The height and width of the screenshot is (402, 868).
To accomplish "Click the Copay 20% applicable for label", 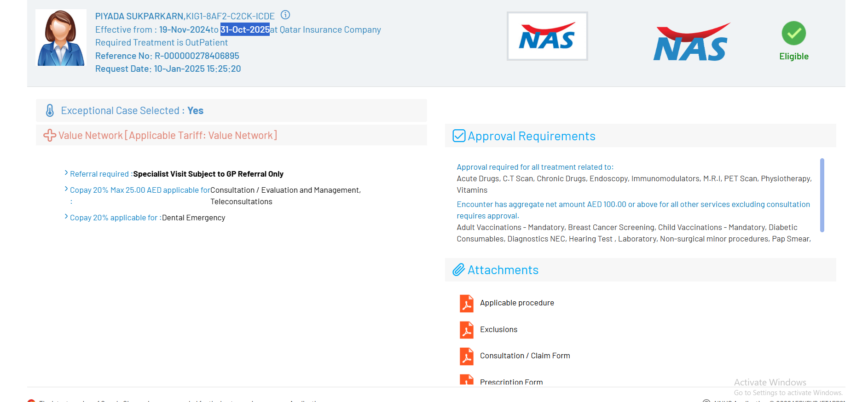I will 116,218.
